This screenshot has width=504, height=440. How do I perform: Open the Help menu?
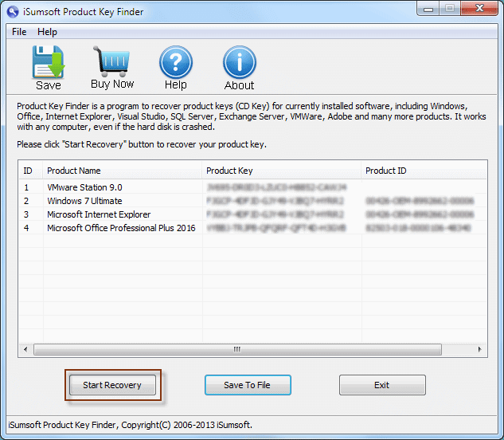pos(47,32)
